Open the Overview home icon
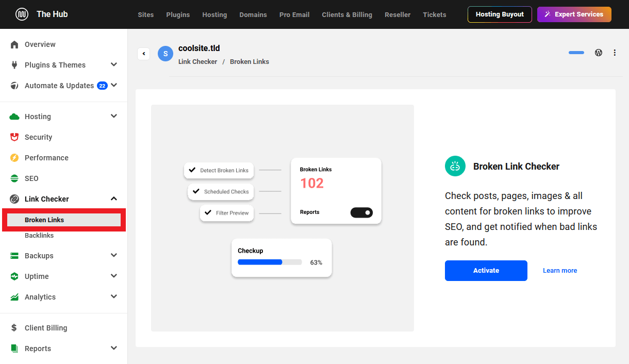This screenshot has width=629, height=364. pyautogui.click(x=14, y=44)
